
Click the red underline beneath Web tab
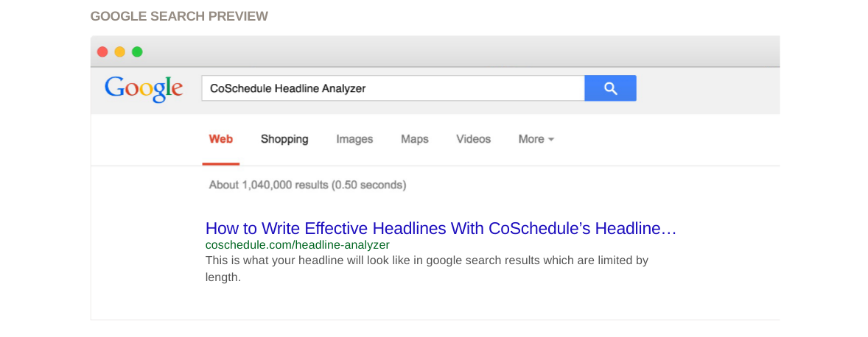221,163
